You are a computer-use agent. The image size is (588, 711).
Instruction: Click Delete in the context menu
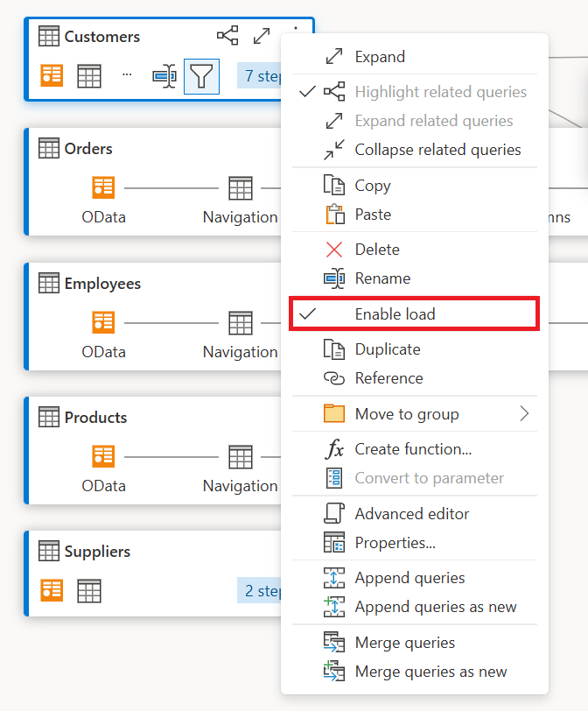pos(415,250)
